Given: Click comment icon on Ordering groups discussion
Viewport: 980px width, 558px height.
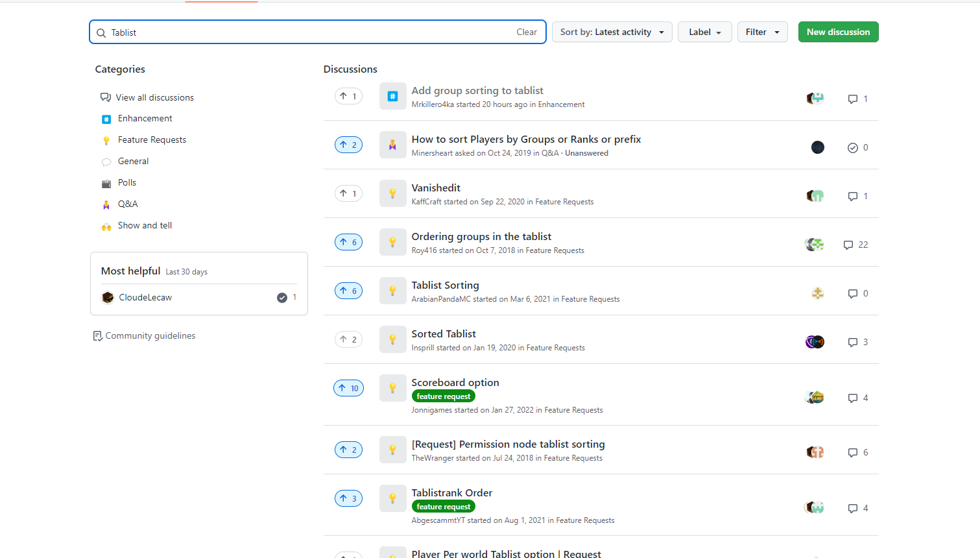Looking at the screenshot, I should pos(848,245).
